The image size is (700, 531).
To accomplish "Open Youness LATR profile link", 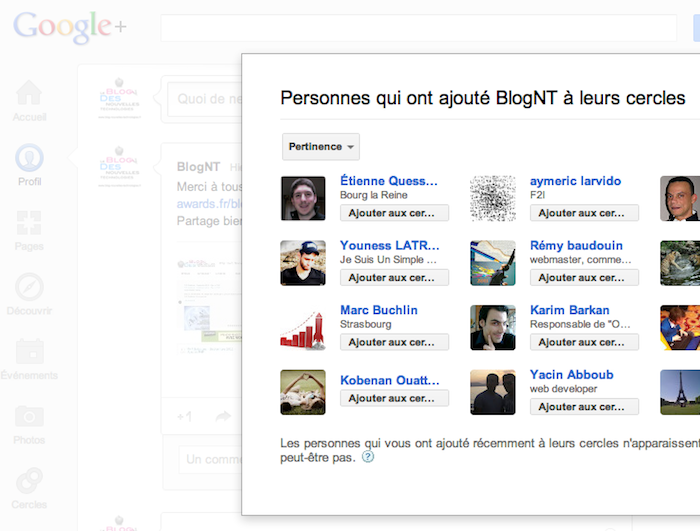I will pos(389,245).
